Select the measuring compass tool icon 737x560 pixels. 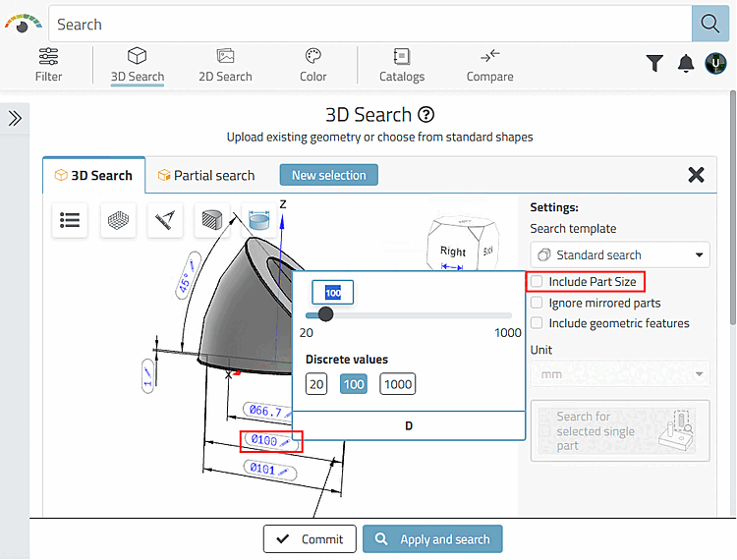tap(165, 220)
